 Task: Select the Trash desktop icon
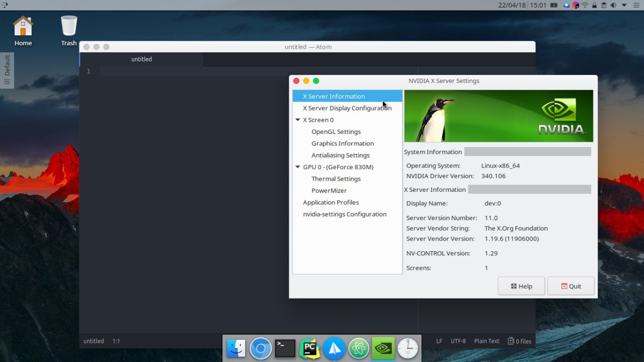pos(69,31)
